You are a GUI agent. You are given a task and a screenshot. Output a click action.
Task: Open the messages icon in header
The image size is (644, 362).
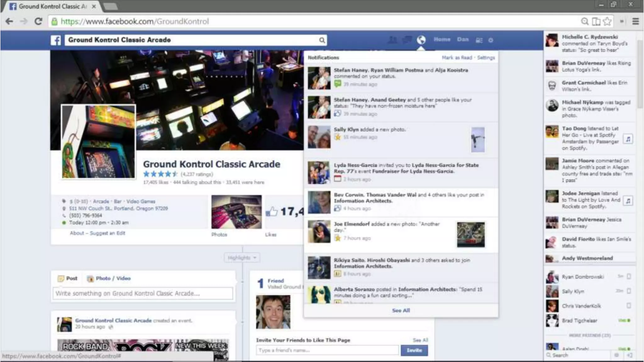pyautogui.click(x=407, y=40)
